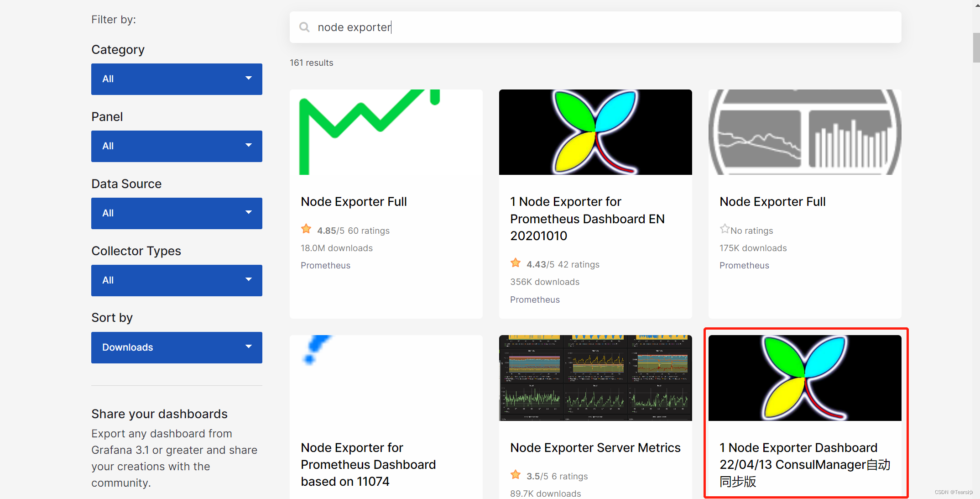980x499 pixels.
Task: Open Node Exporter Full with 18.0M downloads
Action: click(354, 202)
